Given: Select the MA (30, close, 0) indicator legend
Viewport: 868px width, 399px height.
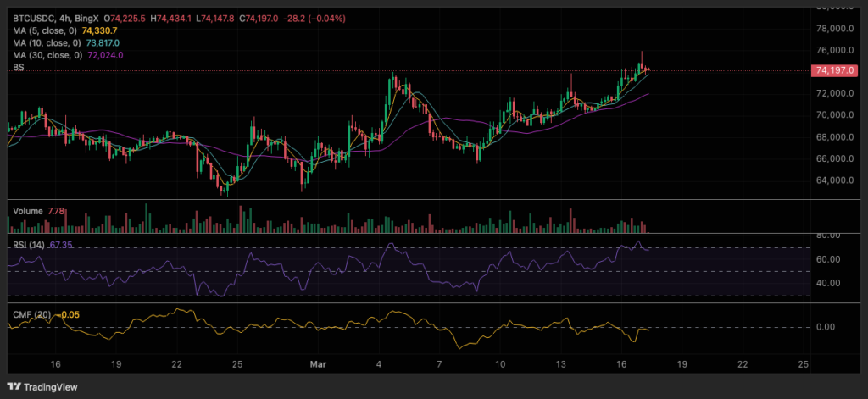Looking at the screenshot, I should tap(47, 55).
